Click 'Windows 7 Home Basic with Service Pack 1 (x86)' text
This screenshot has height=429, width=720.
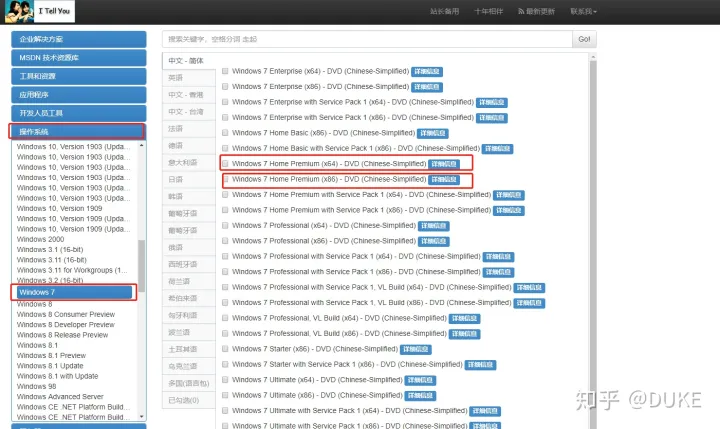click(x=356, y=148)
